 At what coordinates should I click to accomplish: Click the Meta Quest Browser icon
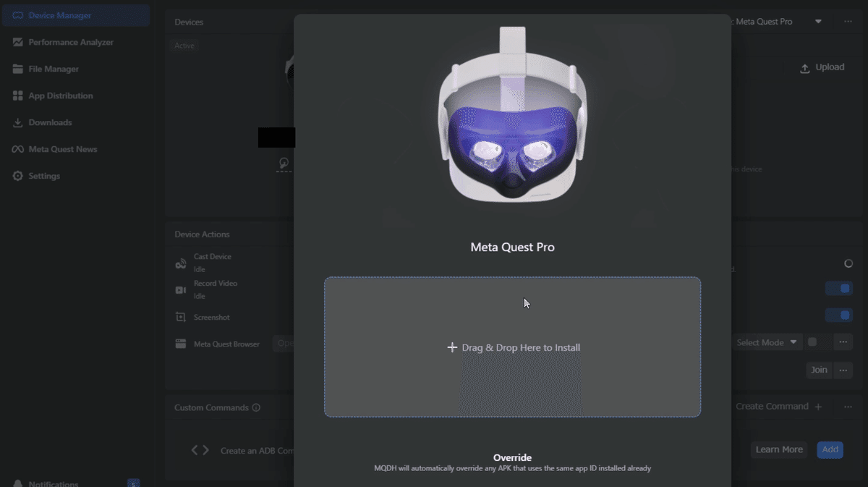(181, 344)
